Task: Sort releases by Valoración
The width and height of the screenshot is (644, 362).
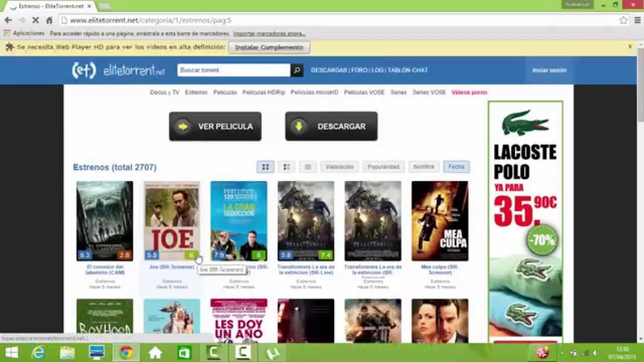Action: (340, 167)
